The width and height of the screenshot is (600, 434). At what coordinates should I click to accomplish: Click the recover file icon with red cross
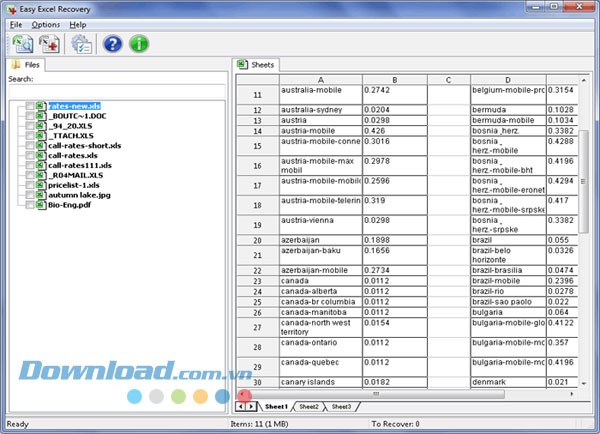click(49, 43)
